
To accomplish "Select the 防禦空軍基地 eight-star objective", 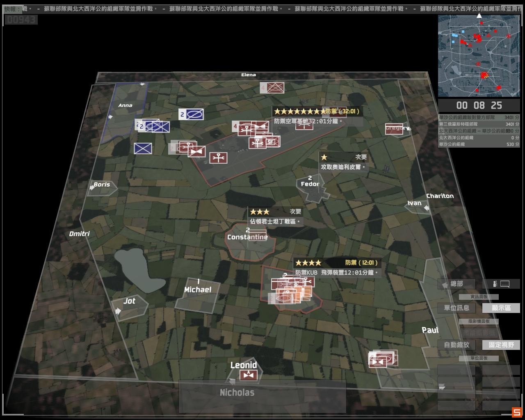I will point(317,116).
